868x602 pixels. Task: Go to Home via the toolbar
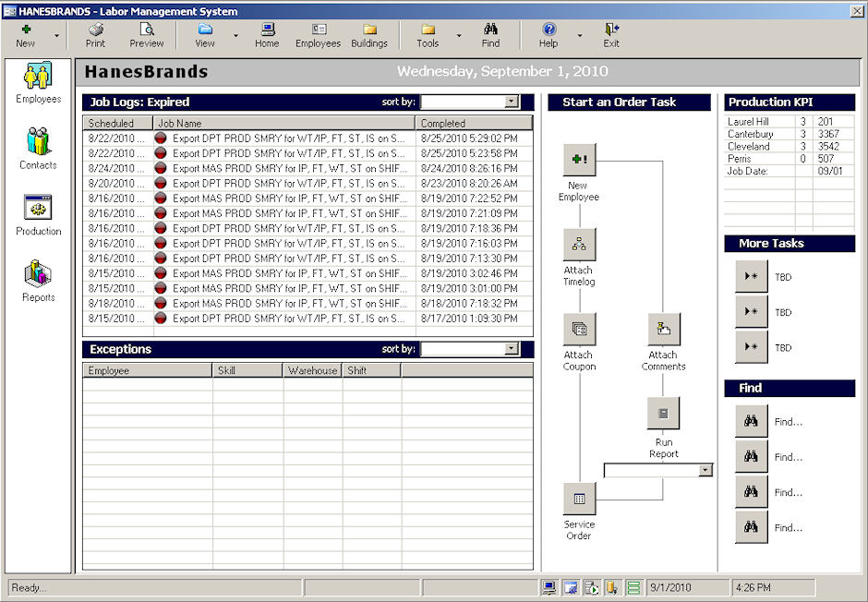267,35
